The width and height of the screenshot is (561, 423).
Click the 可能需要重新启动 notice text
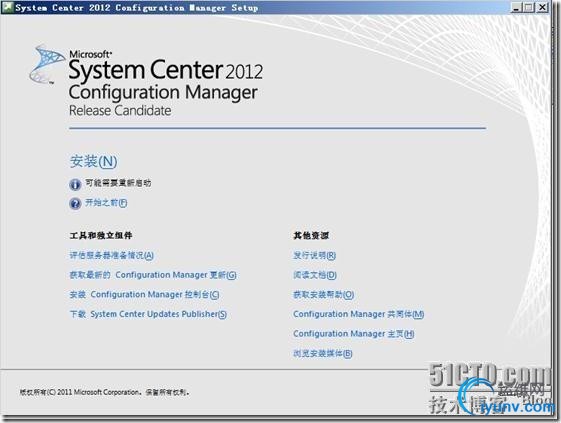(x=118, y=183)
